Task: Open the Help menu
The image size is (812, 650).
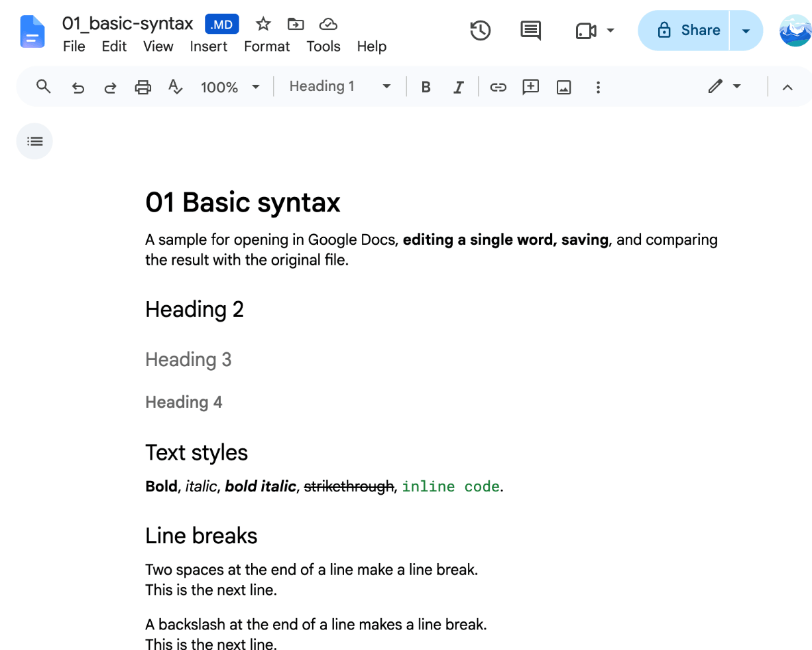Action: click(372, 46)
